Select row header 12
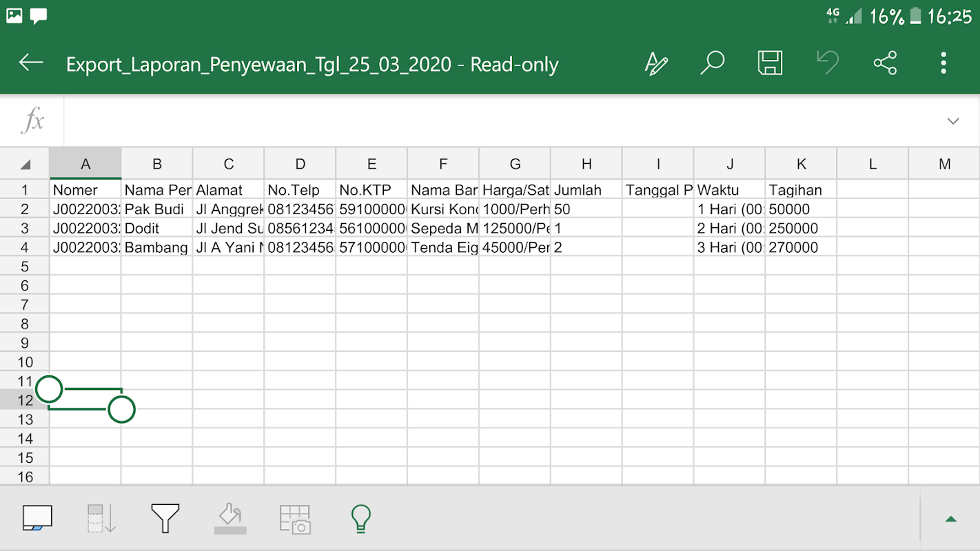 pyautogui.click(x=25, y=400)
